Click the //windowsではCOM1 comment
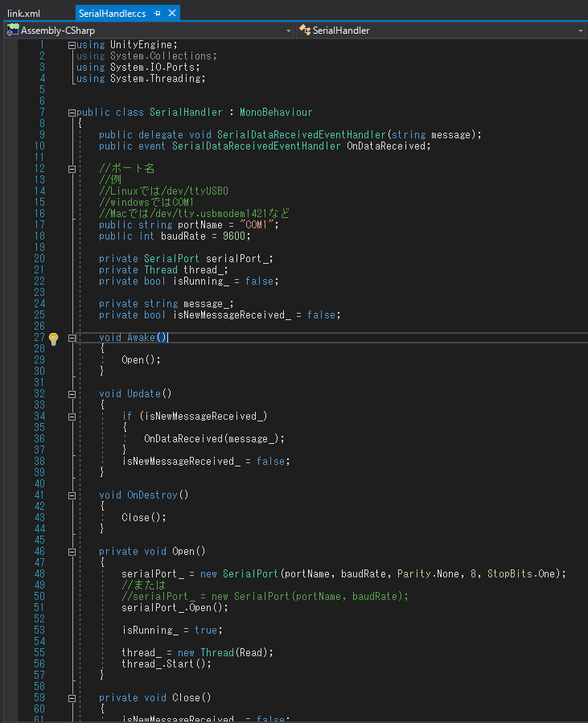The width and height of the screenshot is (588, 723). (x=146, y=202)
